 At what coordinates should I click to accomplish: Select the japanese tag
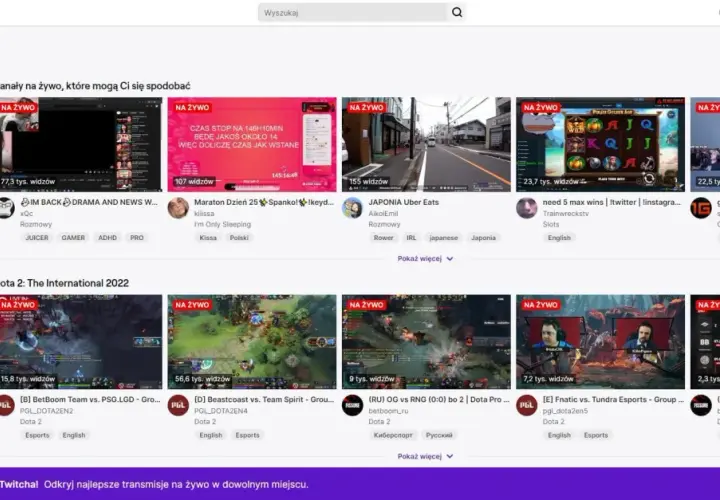(x=444, y=238)
